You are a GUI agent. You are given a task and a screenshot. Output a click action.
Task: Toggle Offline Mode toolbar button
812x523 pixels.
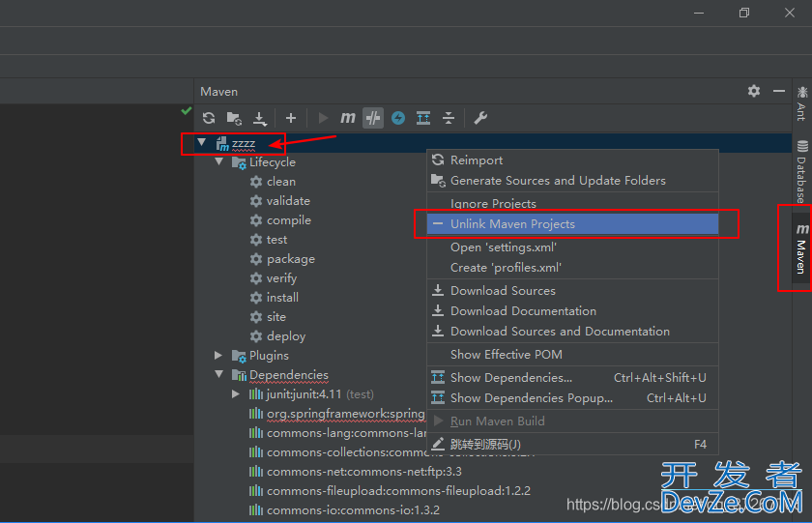coord(373,118)
